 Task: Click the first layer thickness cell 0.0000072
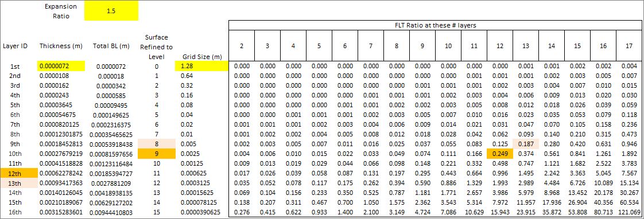(61, 66)
